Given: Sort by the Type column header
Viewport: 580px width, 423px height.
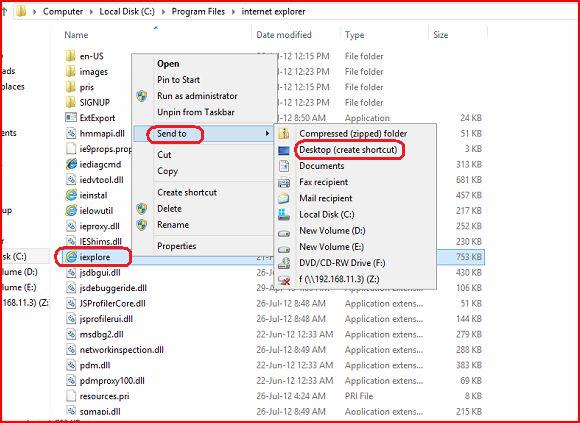Looking at the screenshot, I should point(354,35).
